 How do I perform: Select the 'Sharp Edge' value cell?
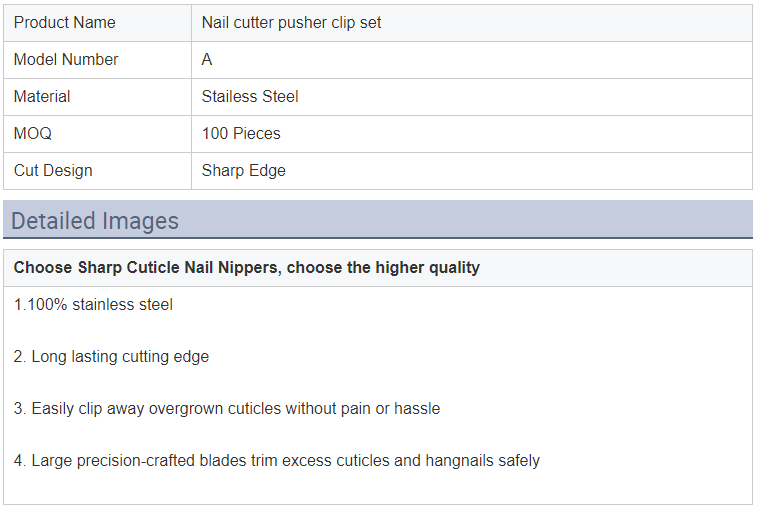click(472, 171)
